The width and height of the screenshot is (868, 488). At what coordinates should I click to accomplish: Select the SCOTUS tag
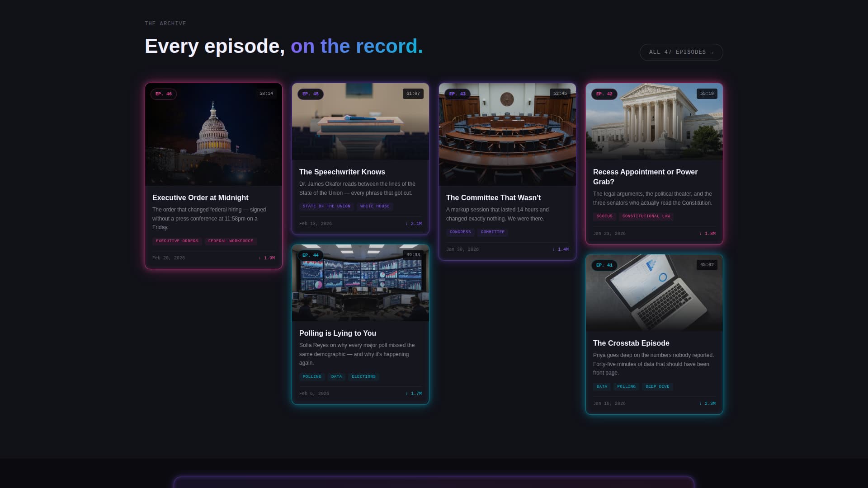pos(605,216)
